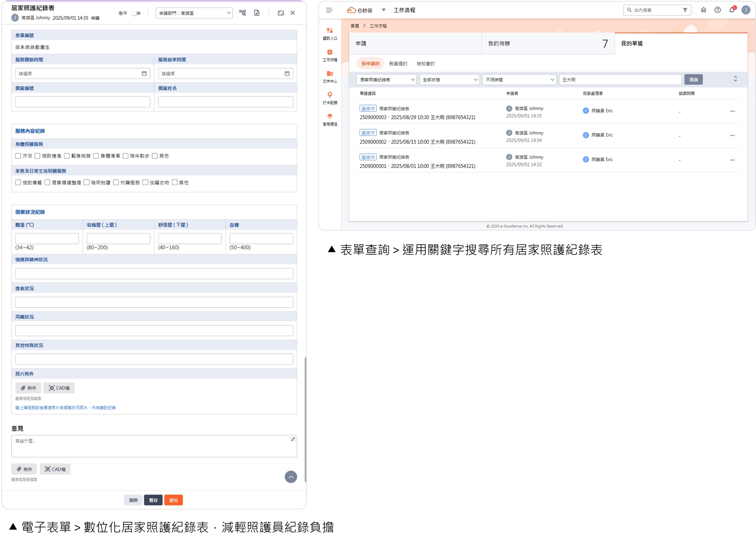Click the 體溫 temperature input field
The width and height of the screenshot is (756, 543).
[x=47, y=238]
